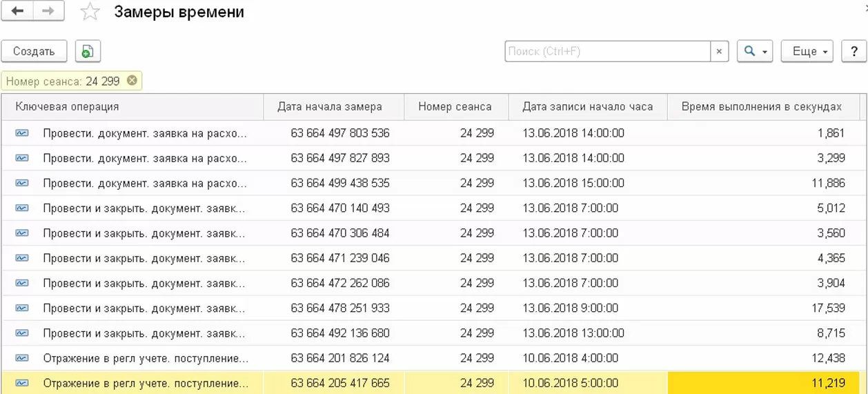
Task: Go back with the left arrow button
Action: point(17,11)
